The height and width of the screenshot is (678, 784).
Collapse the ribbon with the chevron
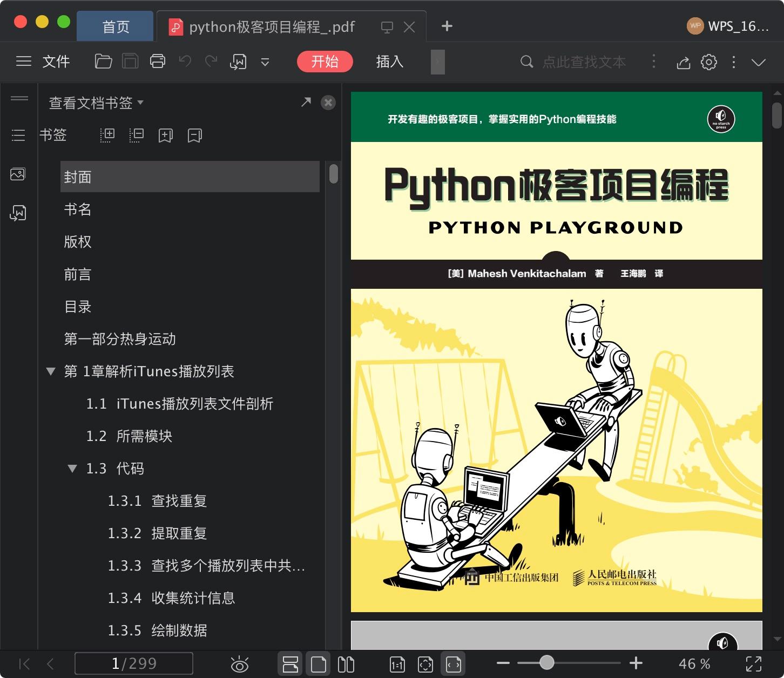pyautogui.click(x=759, y=62)
